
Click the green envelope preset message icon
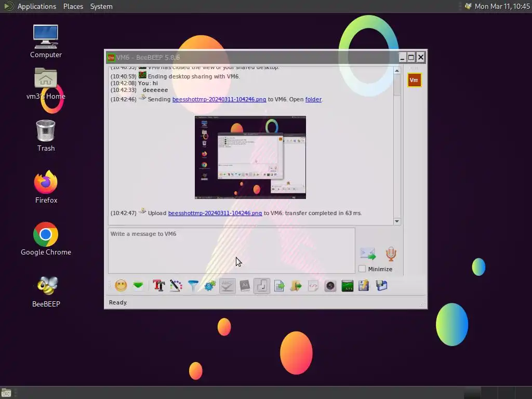(138, 286)
